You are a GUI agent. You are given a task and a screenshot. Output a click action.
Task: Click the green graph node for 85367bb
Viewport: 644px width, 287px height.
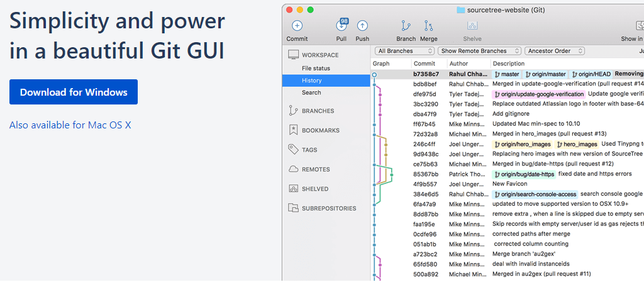(x=392, y=175)
